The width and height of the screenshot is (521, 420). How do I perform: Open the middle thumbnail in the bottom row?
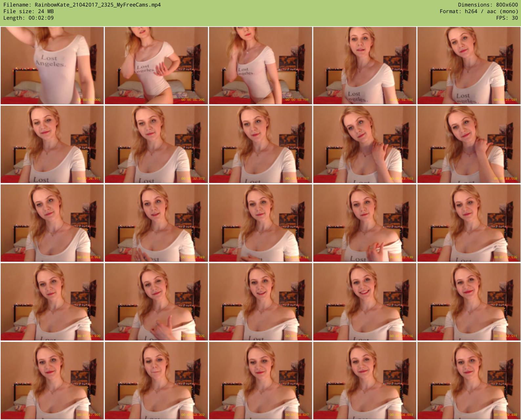coord(260,381)
